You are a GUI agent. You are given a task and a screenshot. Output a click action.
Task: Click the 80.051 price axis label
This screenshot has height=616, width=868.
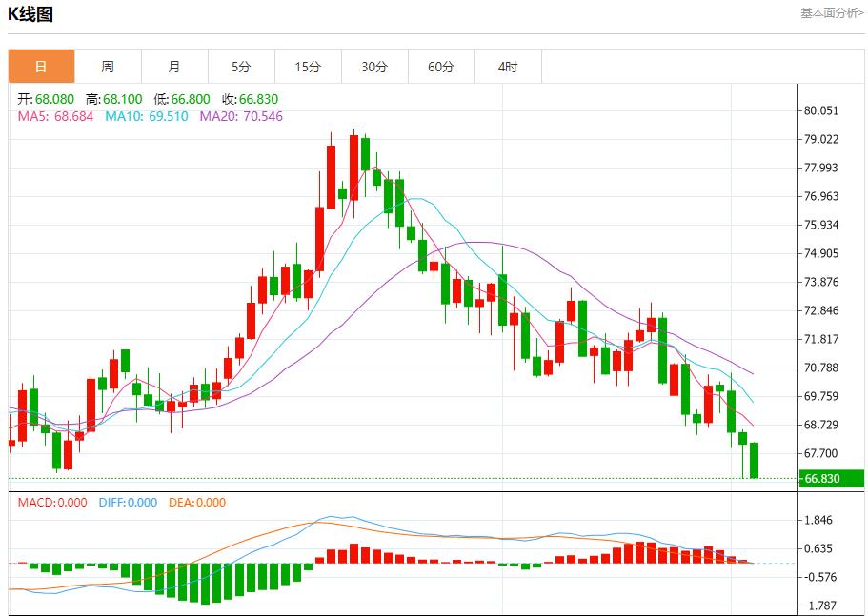821,110
